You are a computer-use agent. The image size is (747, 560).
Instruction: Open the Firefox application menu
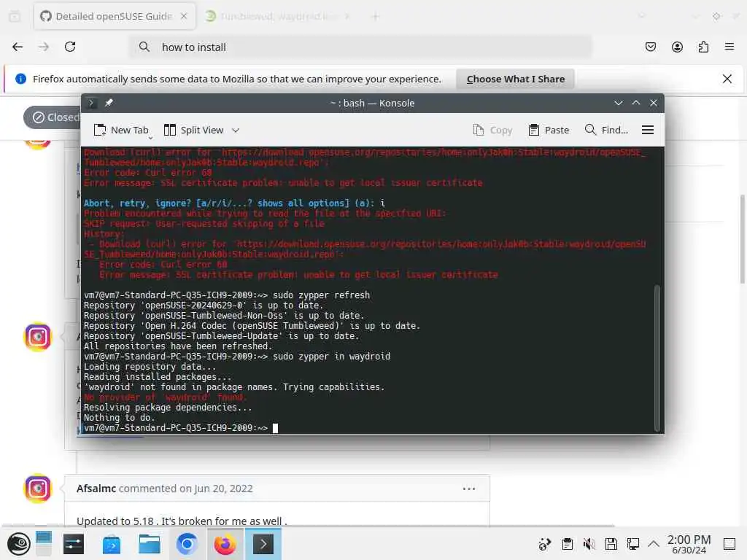point(729,47)
